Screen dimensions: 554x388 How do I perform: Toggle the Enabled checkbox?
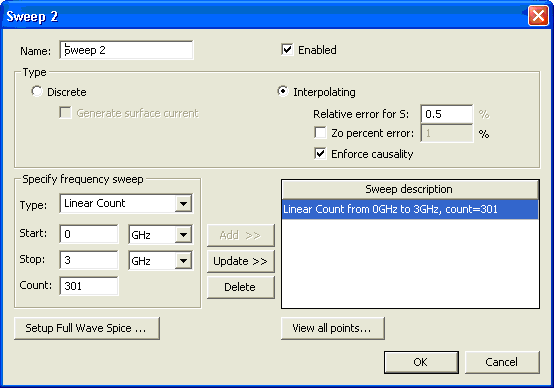[287, 50]
